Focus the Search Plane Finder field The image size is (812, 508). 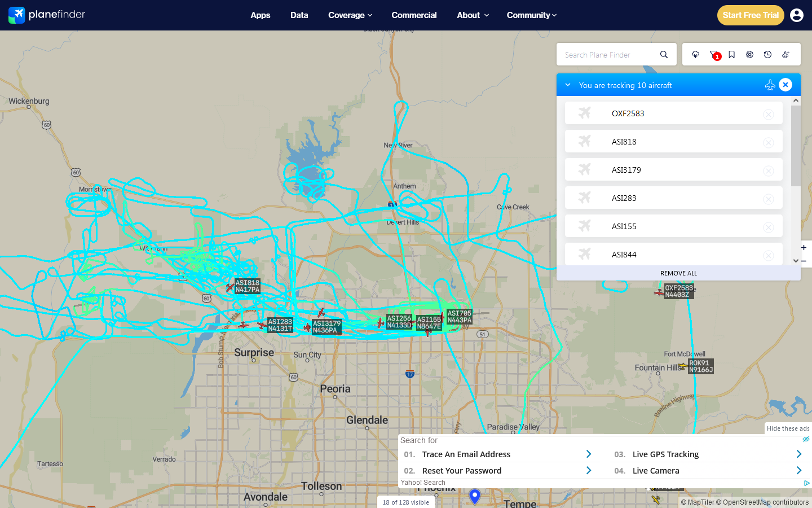pos(609,55)
